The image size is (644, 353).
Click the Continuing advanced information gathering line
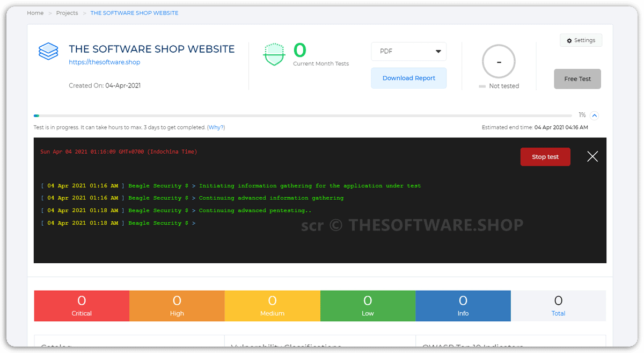(x=192, y=198)
